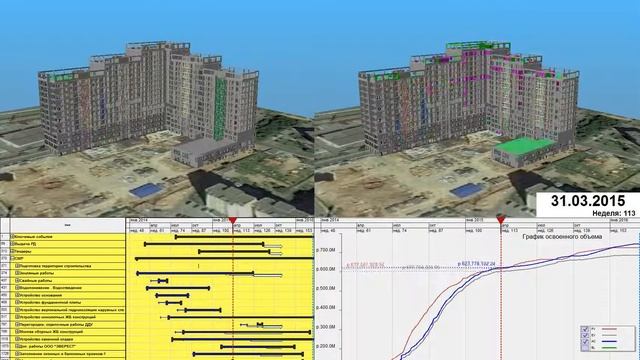Click the AC blue line swatch in legend
640x360 pixels.
tap(609, 341)
